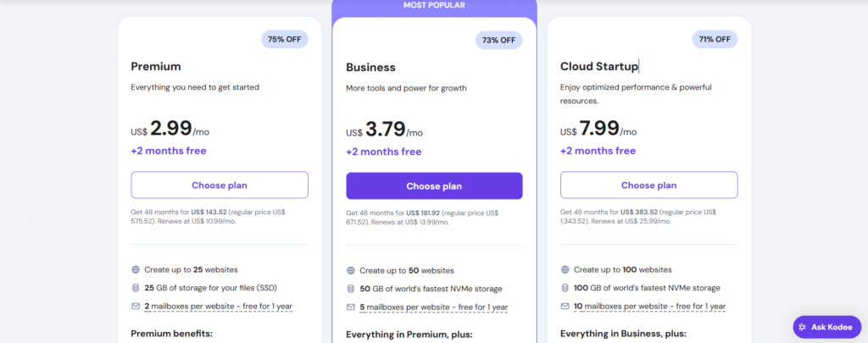Click 'Enjoy optimized performance' description
The width and height of the screenshot is (868, 343).
click(636, 94)
